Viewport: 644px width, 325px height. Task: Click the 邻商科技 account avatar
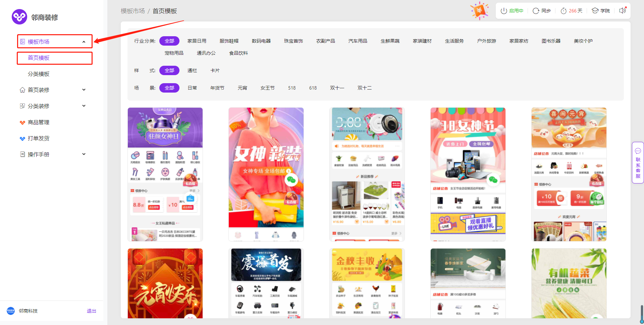[11, 311]
